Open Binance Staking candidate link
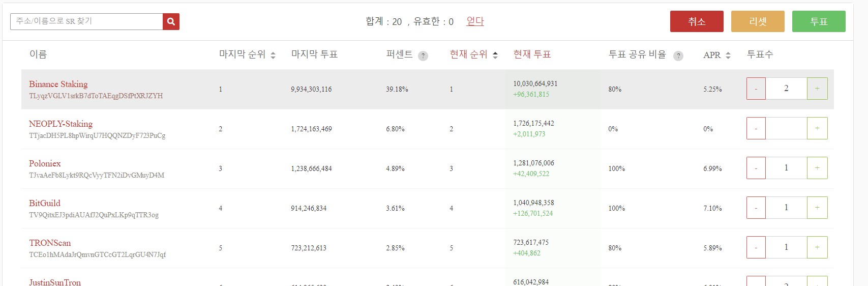The height and width of the screenshot is (286, 868). 58,84
